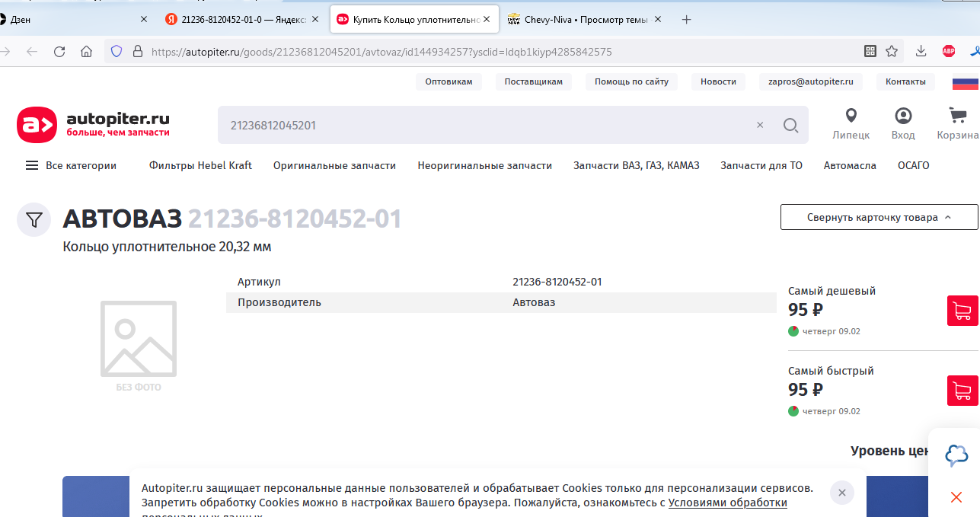The width and height of the screenshot is (980, 517).
Task: Close the active autopiter tab
Action: [x=487, y=20]
